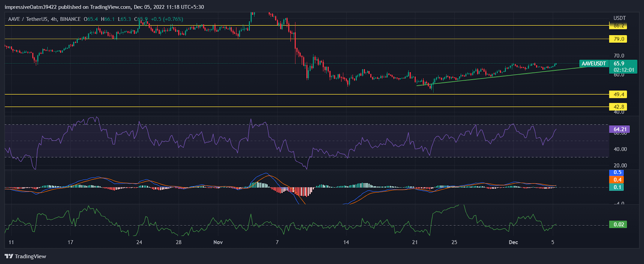Click the 42.8 yellow price label
Image resolution: width=644 pixels, height=264 pixels.
(x=619, y=107)
